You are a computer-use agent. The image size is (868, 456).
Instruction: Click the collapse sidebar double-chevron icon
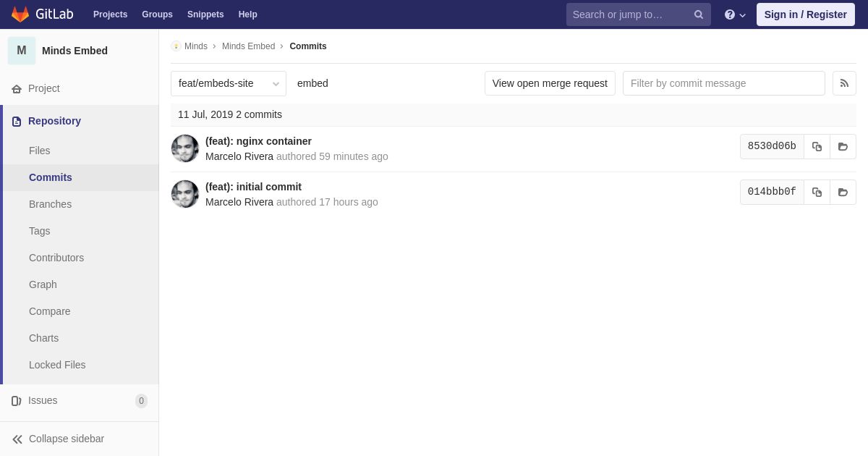pyautogui.click(x=17, y=439)
